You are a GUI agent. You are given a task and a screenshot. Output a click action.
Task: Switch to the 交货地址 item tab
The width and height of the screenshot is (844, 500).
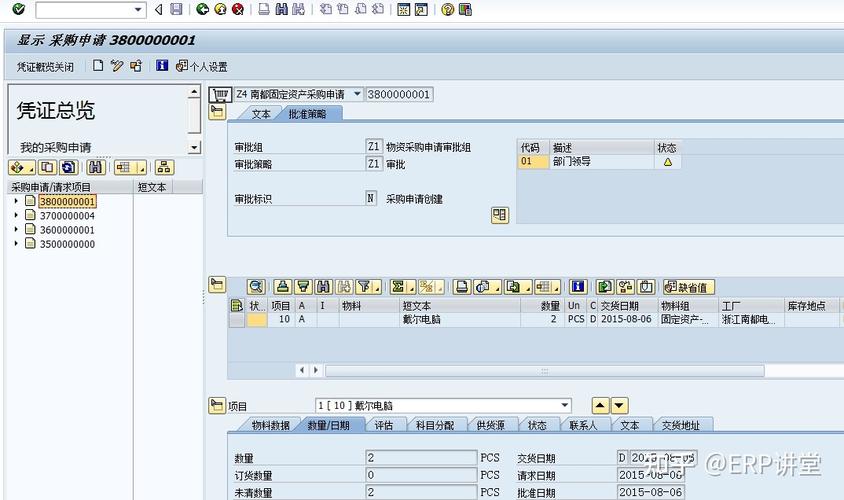point(681,425)
